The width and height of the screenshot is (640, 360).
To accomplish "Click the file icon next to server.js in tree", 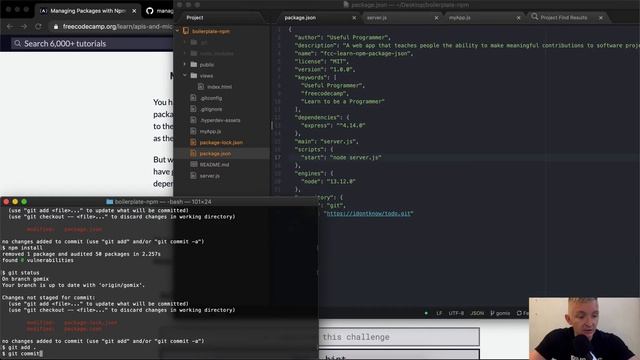I will click(x=193, y=176).
